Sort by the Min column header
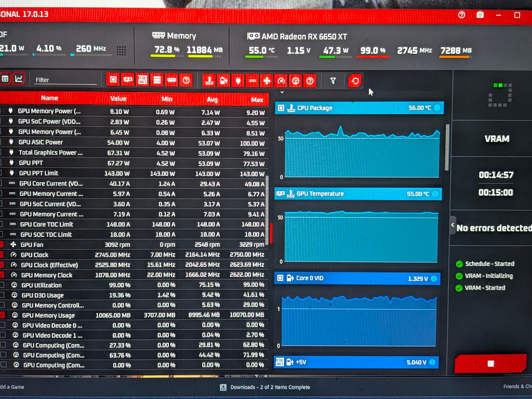 pyautogui.click(x=167, y=99)
